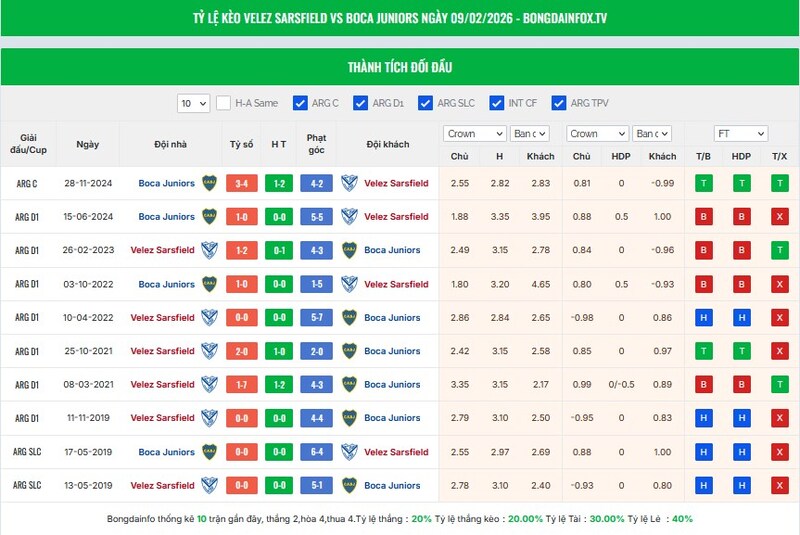Click the green T badge in the 25-10-2021 HDP column

(741, 352)
